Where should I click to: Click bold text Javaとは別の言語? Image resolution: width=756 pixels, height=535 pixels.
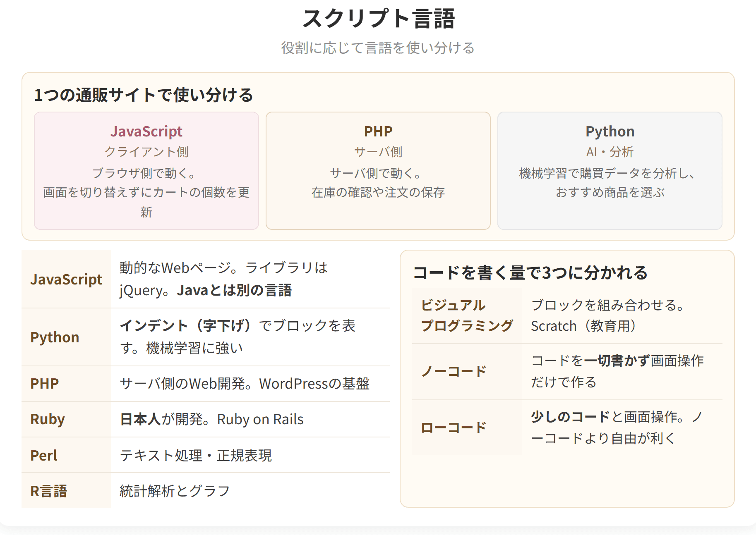point(234,290)
